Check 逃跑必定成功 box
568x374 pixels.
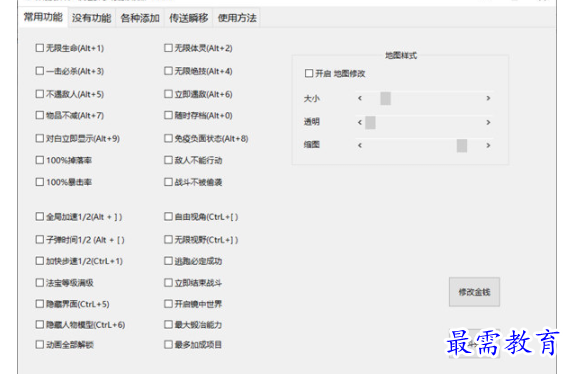point(168,261)
